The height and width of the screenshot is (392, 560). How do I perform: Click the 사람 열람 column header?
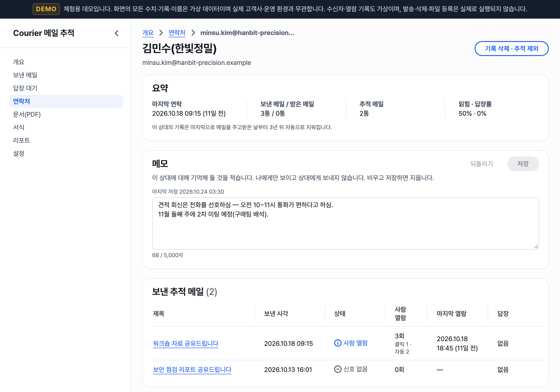tap(400, 314)
